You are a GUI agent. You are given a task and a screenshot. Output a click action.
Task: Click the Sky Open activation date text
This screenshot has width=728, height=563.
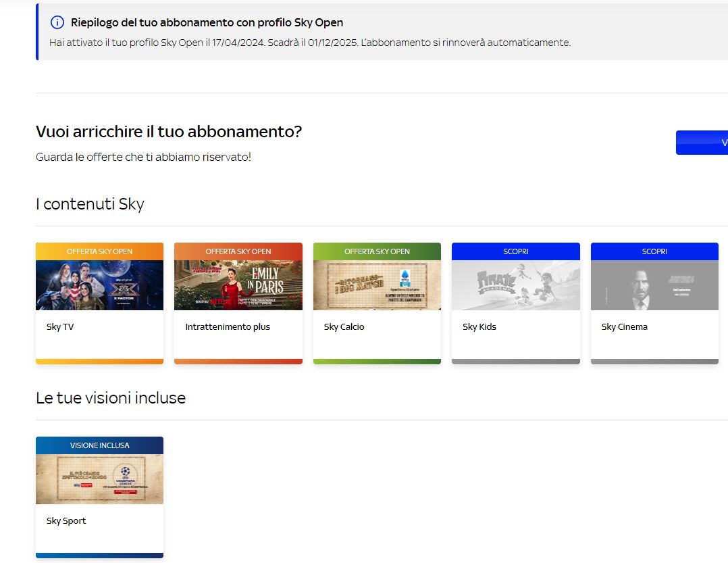point(310,43)
